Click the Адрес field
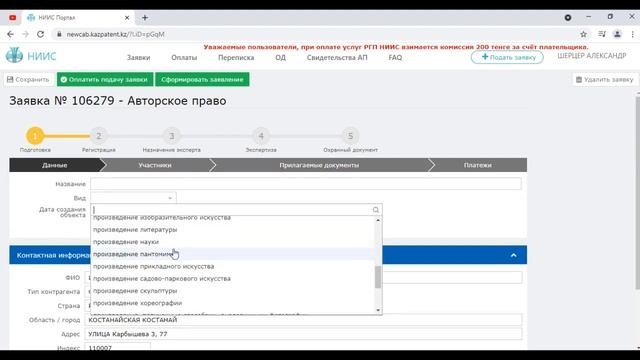The image size is (640, 360). (303, 334)
